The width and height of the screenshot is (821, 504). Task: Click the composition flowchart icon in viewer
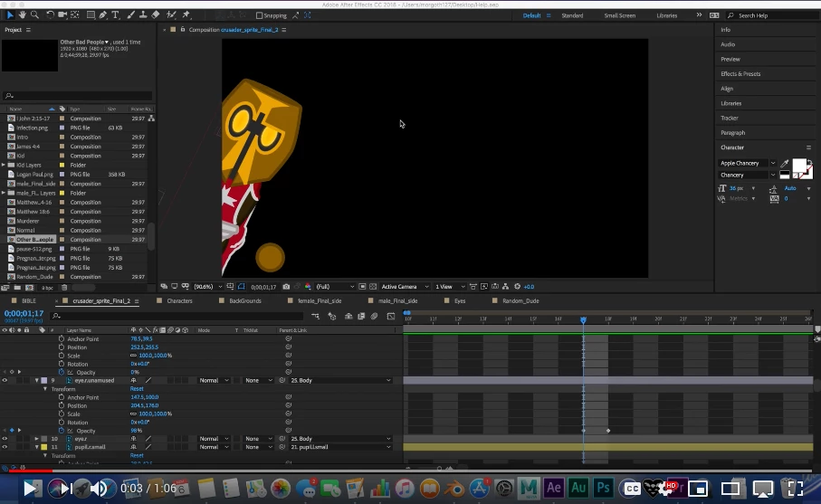[x=505, y=287]
